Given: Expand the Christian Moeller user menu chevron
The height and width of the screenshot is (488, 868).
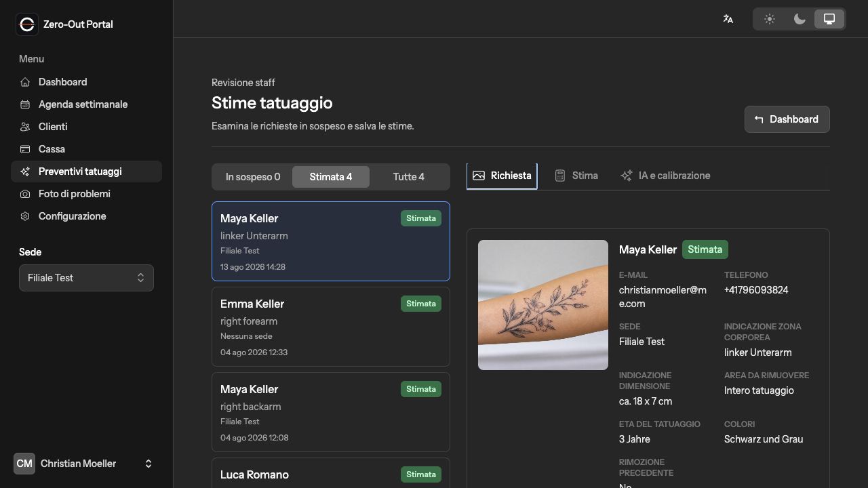Looking at the screenshot, I should (149, 464).
